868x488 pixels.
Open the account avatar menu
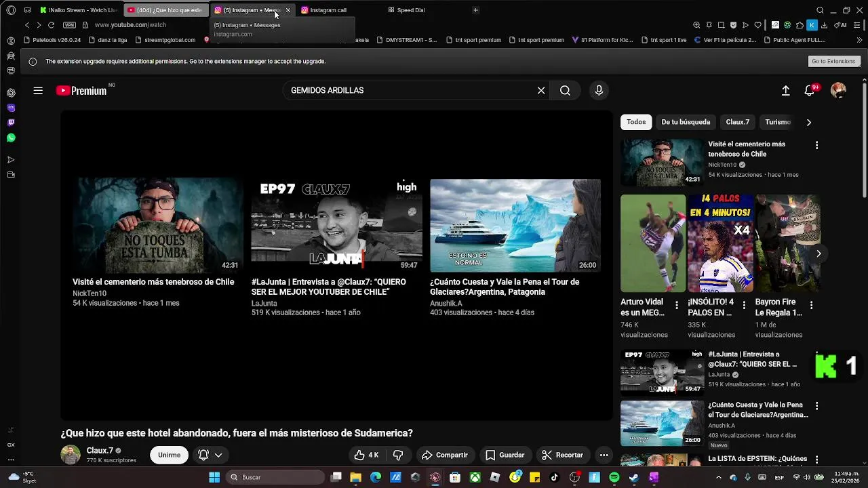click(x=839, y=90)
